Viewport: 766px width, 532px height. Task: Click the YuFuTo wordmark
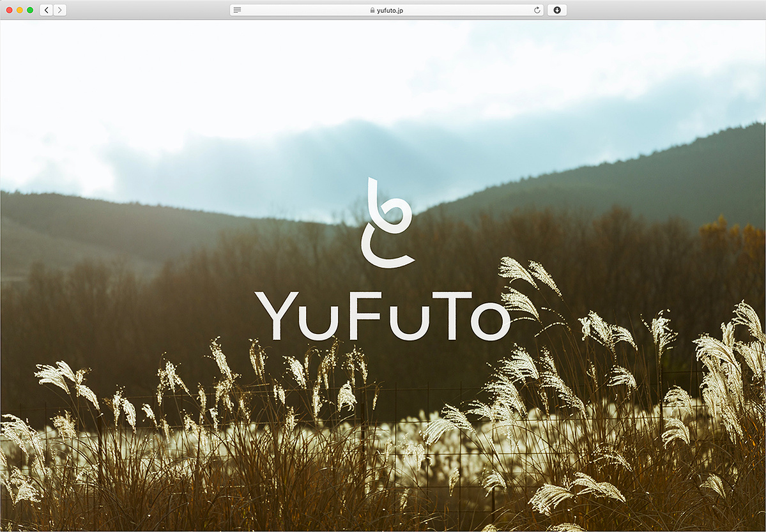click(383, 316)
